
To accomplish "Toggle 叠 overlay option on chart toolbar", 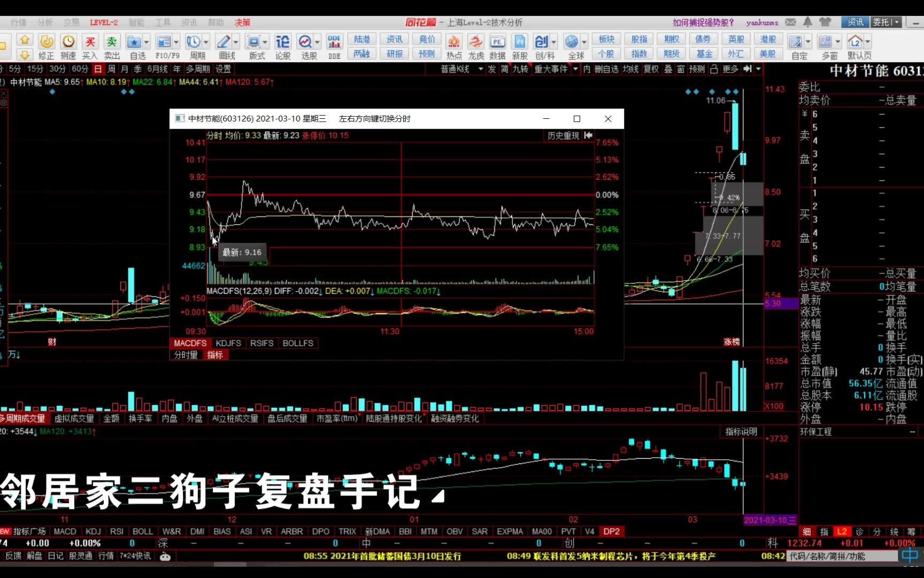I will click(x=668, y=69).
